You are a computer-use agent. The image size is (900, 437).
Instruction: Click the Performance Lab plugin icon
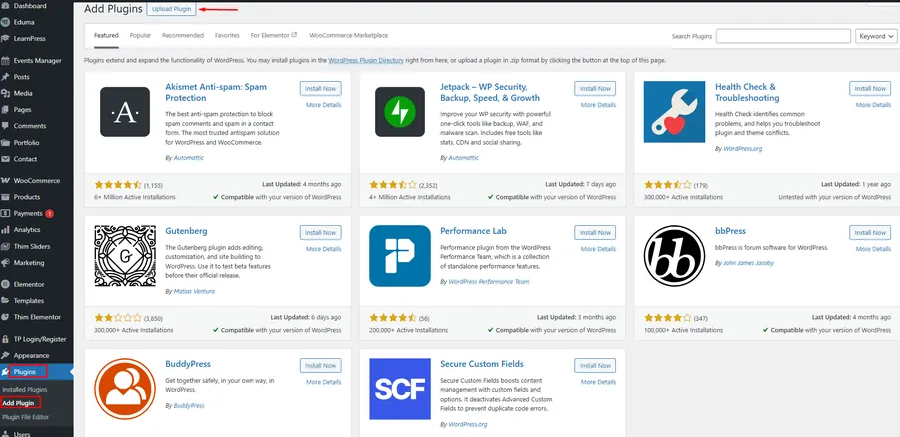point(401,256)
